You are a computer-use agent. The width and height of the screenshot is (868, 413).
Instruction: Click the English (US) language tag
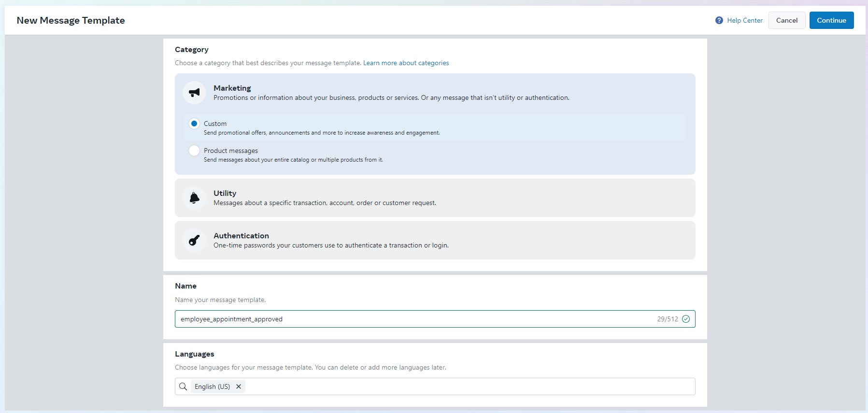(x=212, y=386)
